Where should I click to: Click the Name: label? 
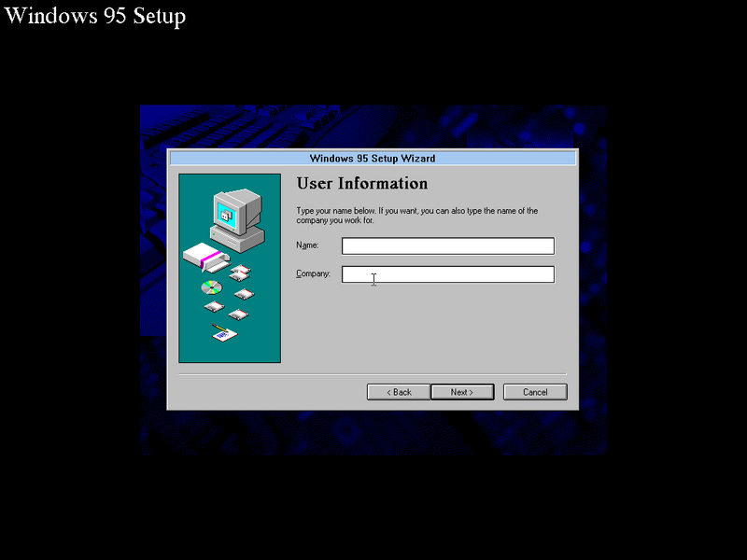[x=307, y=245]
